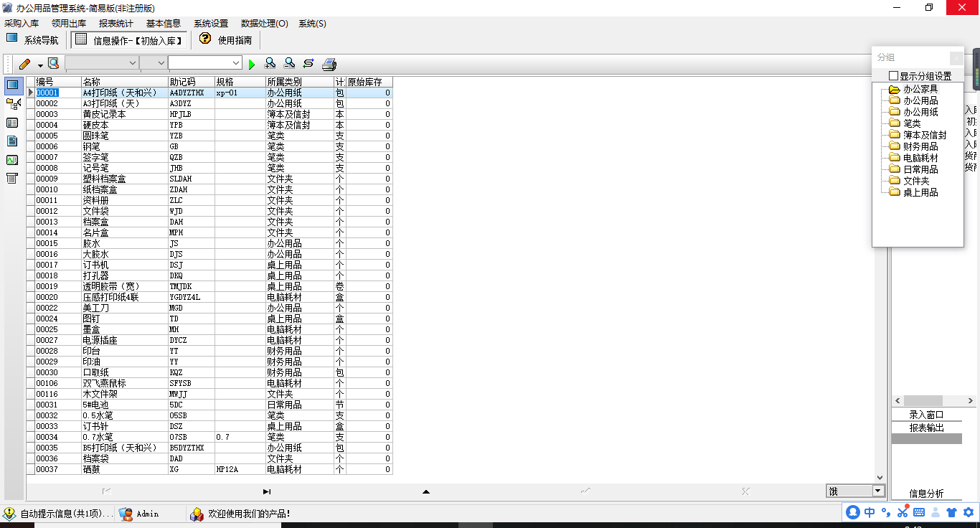This screenshot has width=980, height=528.
Task: Open the 数据处理(O) menu
Action: tap(264, 24)
